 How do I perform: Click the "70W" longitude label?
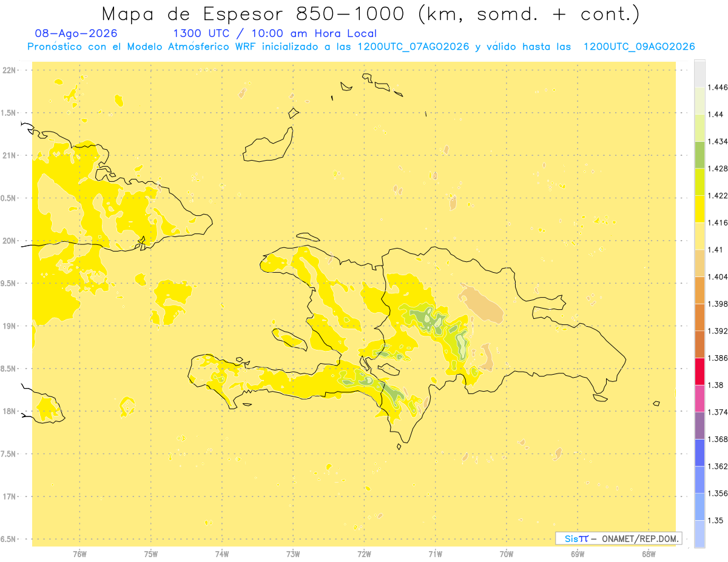(507, 554)
